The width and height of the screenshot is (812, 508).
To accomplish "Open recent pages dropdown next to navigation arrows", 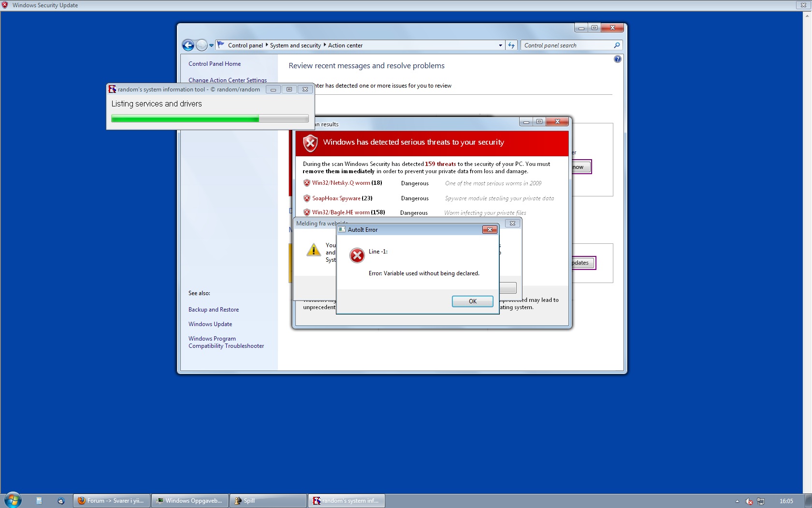I will [x=211, y=45].
